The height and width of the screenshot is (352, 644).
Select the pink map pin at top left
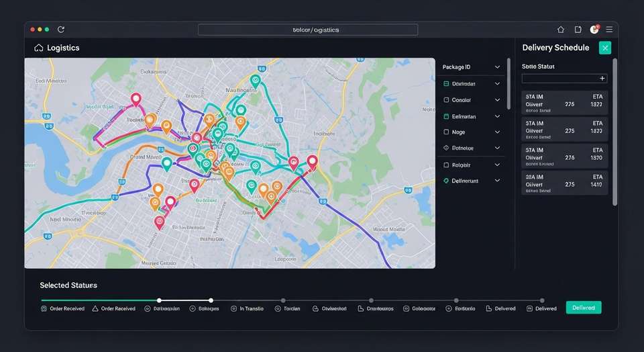coord(136,99)
